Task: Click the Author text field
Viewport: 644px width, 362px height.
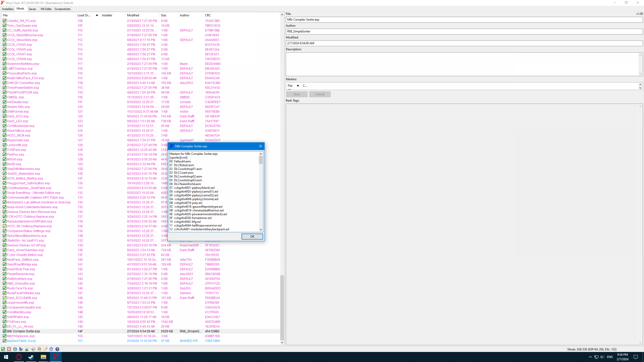Action: click(464, 32)
